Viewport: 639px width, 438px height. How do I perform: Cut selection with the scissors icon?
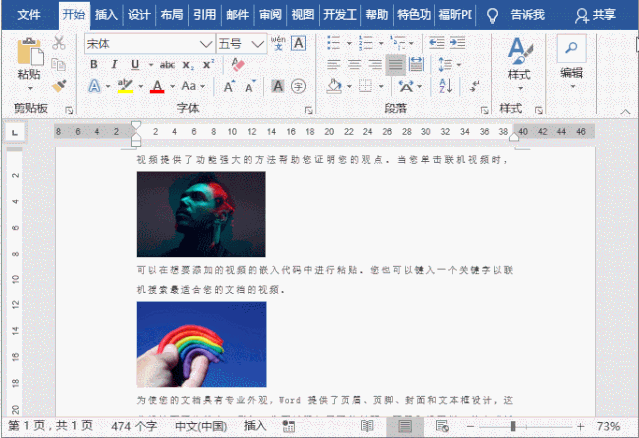(59, 43)
